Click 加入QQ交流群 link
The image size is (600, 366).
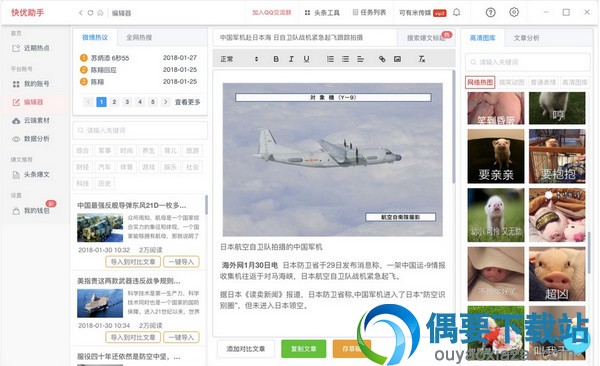[272, 13]
